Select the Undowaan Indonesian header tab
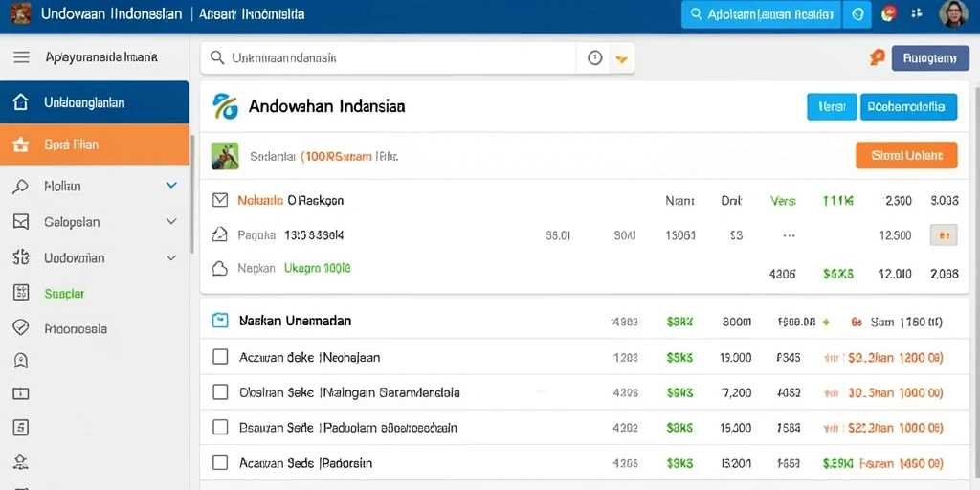 pos(111,13)
